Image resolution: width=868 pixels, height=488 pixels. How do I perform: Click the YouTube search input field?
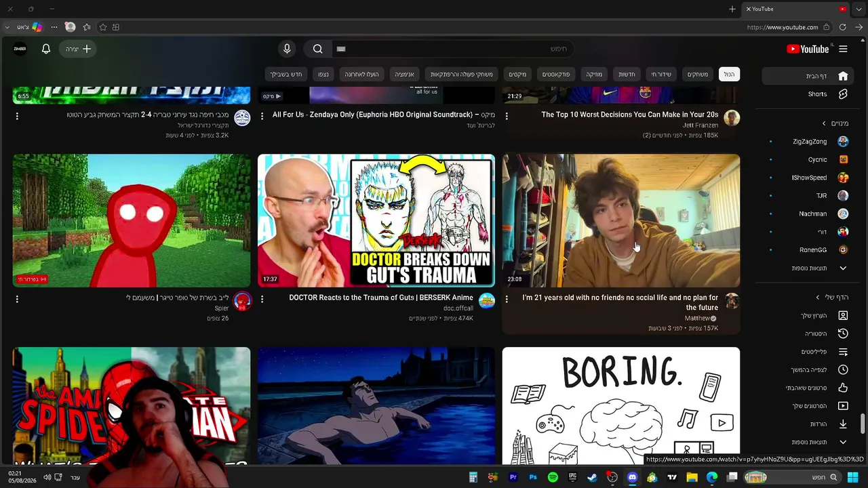[x=452, y=49]
